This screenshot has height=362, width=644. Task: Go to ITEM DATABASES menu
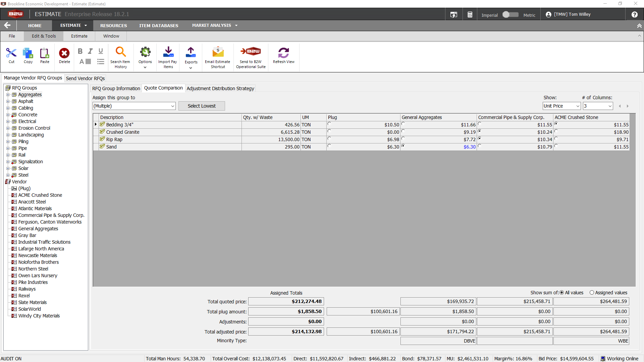coord(159,25)
